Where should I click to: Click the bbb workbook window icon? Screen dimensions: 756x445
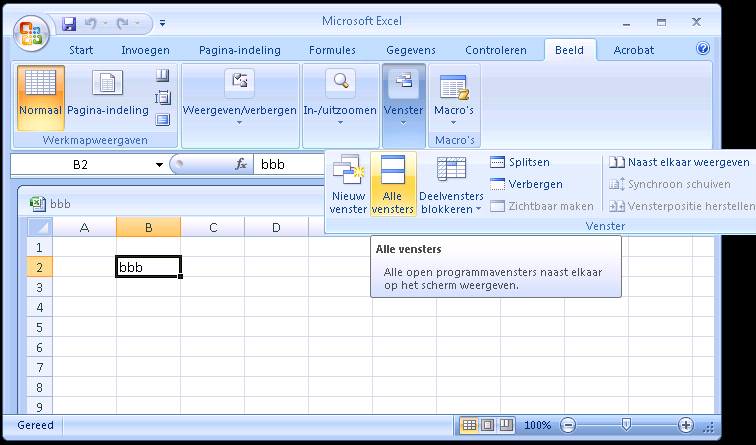[x=38, y=204]
